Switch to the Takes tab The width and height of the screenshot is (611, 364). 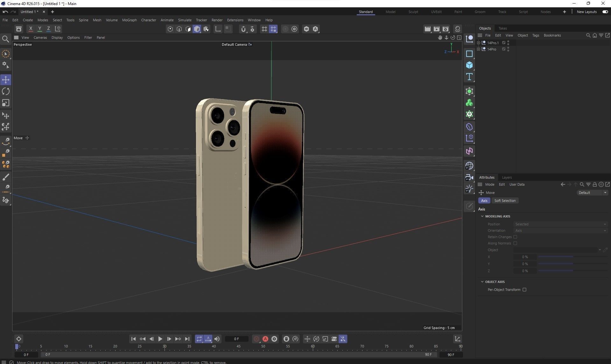coord(502,28)
